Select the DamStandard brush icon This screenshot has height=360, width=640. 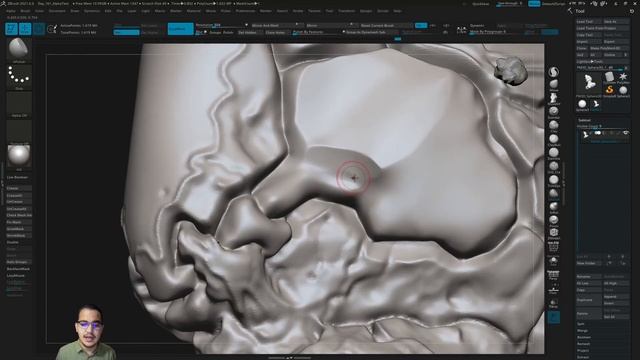pos(554,153)
